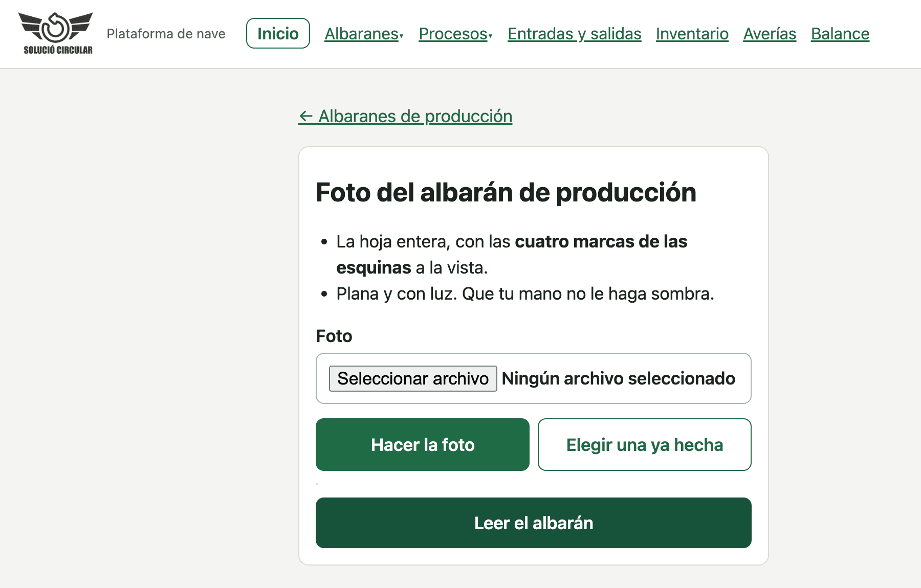Open the Inicio page
This screenshot has width=921, height=588.
click(x=278, y=34)
